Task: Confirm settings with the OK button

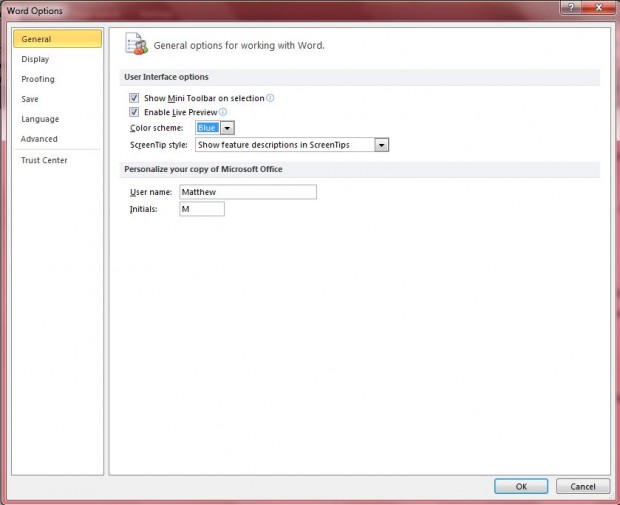Action: (521, 486)
